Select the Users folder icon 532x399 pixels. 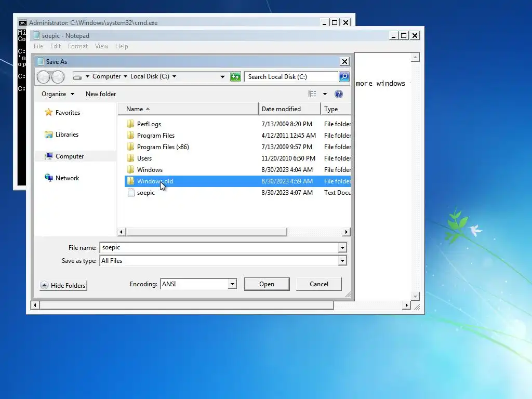(130, 158)
